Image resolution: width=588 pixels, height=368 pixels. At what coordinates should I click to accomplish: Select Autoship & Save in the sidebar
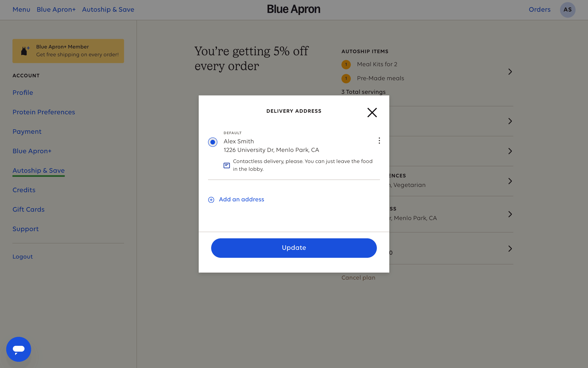coord(39,171)
